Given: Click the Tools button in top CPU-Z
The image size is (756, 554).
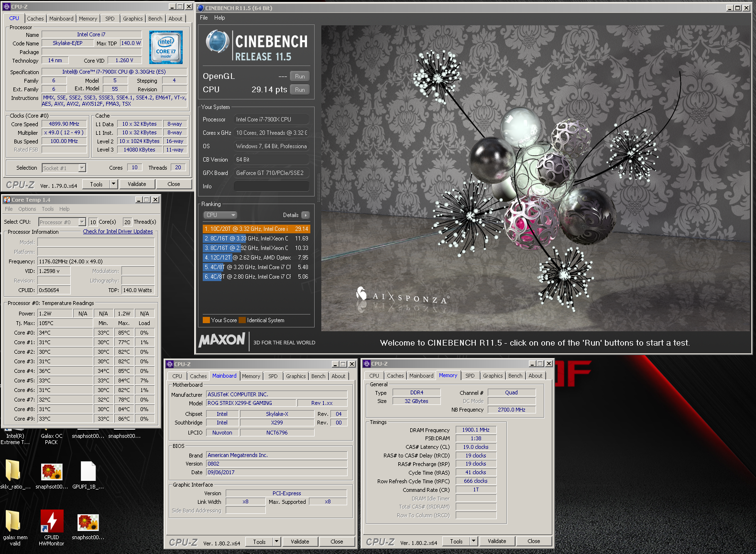Looking at the screenshot, I should [x=96, y=184].
